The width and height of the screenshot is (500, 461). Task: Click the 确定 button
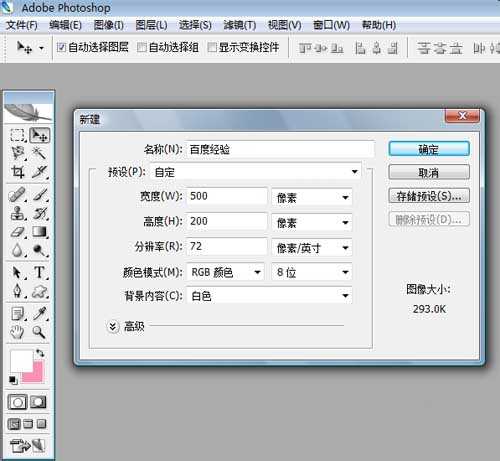(429, 149)
